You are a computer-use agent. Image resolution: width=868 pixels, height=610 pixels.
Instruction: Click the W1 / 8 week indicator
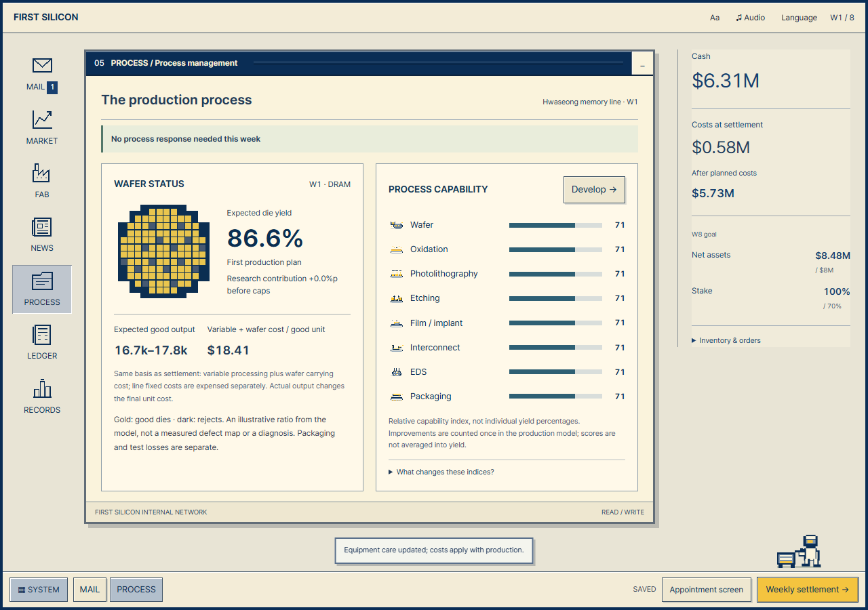coord(842,18)
